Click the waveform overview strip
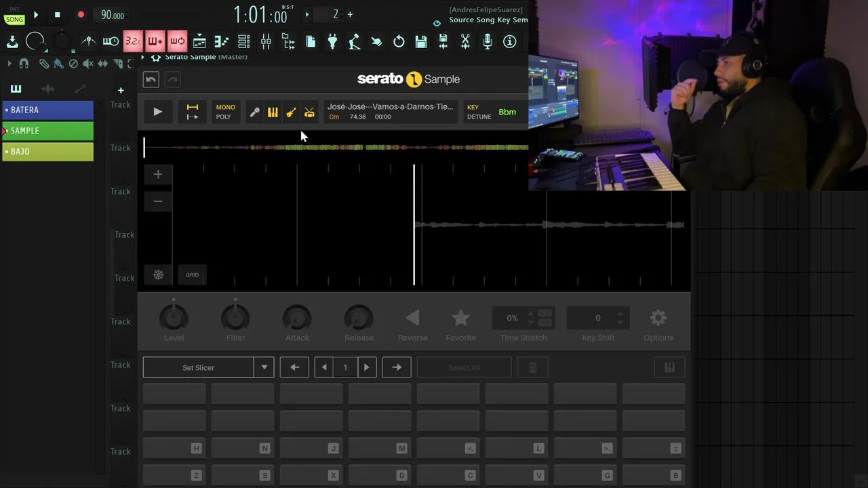This screenshot has width=868, height=488. pos(336,147)
